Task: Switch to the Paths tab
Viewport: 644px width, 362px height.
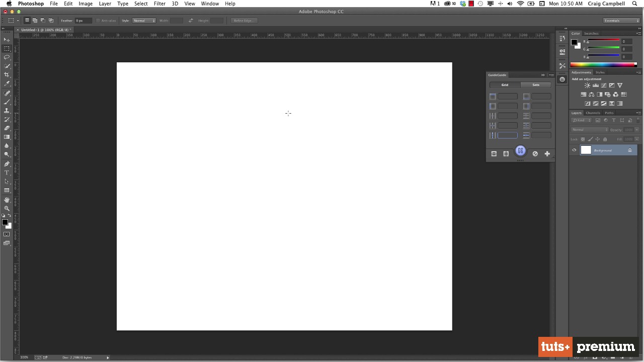Action: click(x=609, y=113)
